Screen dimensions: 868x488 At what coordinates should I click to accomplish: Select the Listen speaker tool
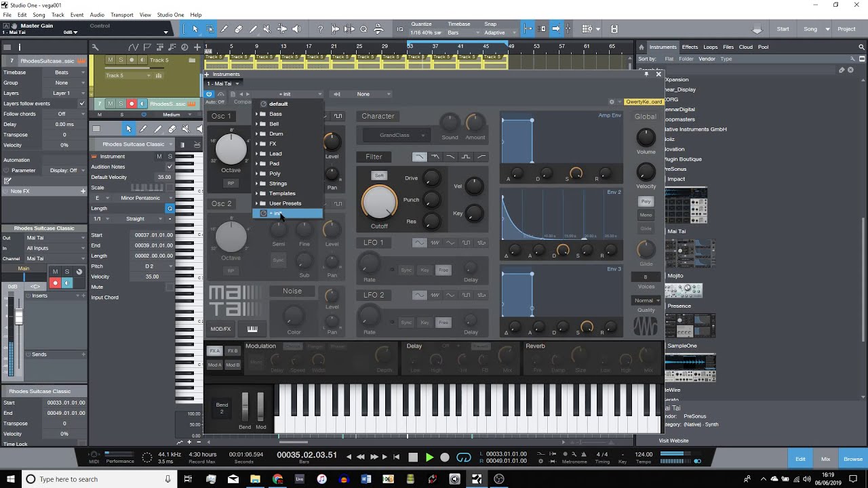tap(296, 29)
